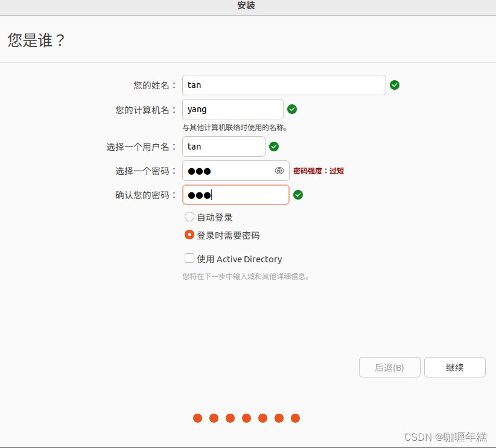Focus the 选择一个密码 input field

click(x=236, y=171)
